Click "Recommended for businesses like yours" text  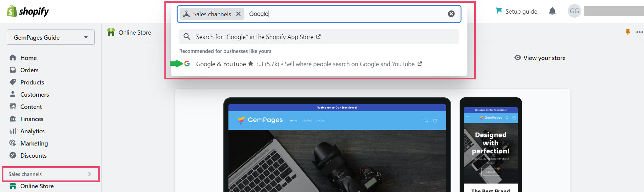tap(225, 51)
